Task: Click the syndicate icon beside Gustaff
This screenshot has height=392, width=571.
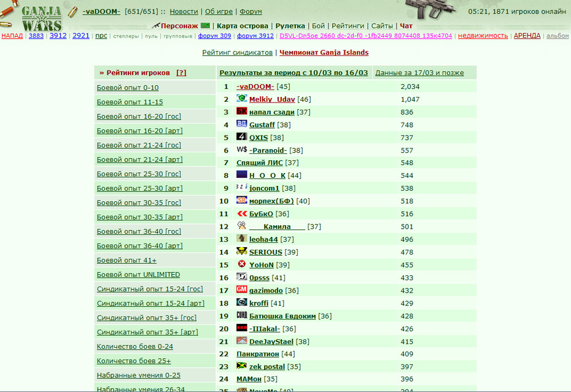Action: [x=241, y=124]
